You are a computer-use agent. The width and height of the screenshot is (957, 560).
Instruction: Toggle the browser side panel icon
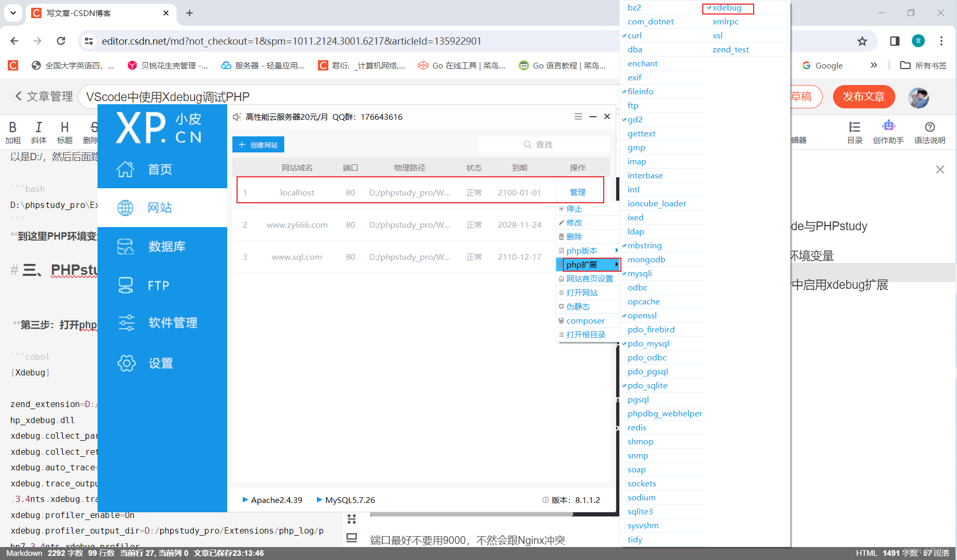pyautogui.click(x=895, y=41)
